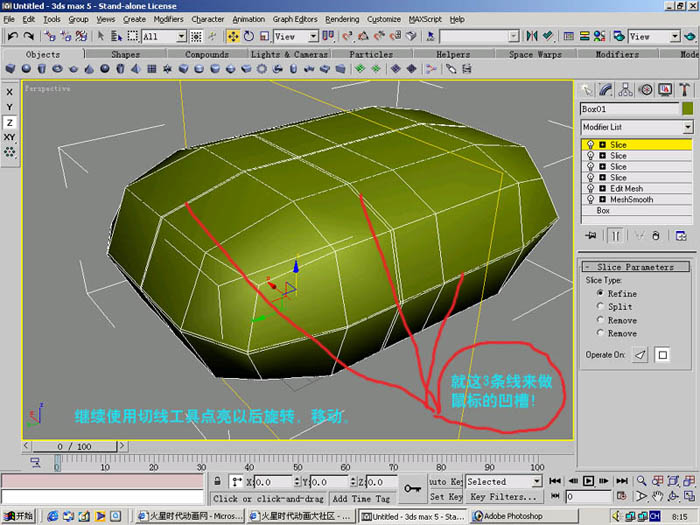Open the Rendering menu
The height and width of the screenshot is (525, 700).
[342, 19]
